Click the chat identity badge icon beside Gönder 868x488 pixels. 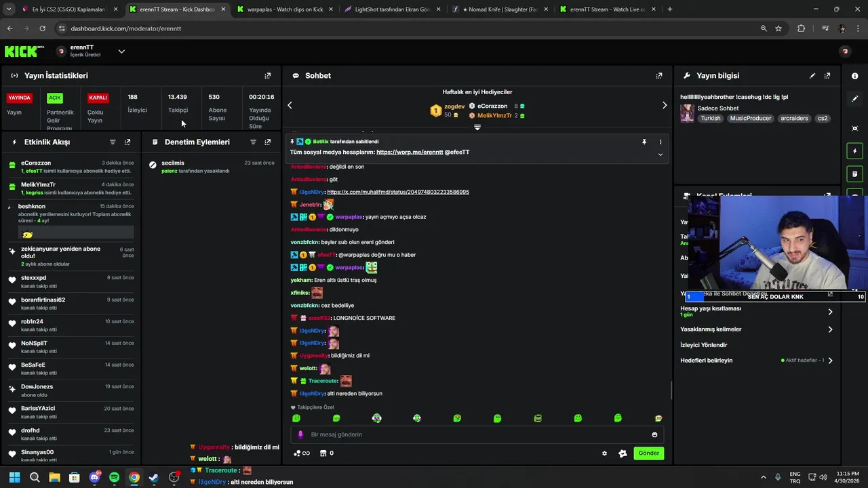(623, 453)
